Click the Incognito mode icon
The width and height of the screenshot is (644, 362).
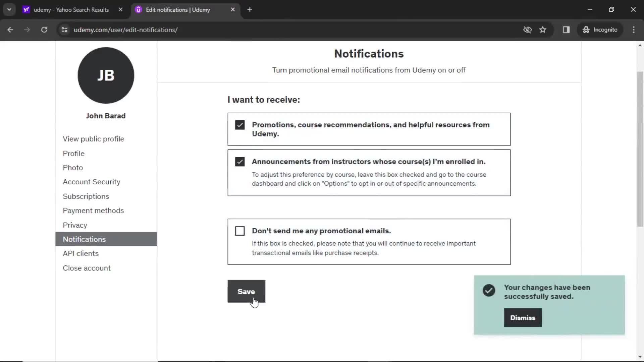(x=586, y=29)
